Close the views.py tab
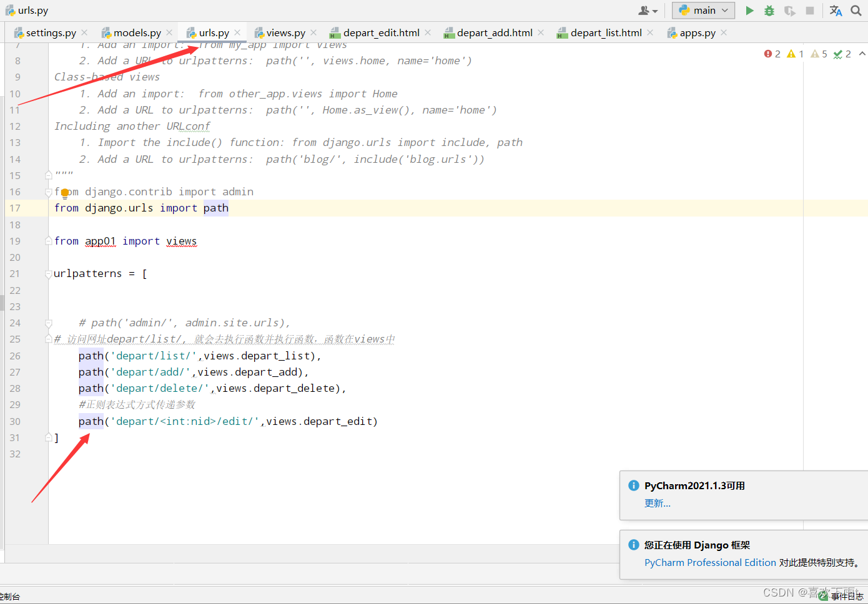 pos(313,32)
